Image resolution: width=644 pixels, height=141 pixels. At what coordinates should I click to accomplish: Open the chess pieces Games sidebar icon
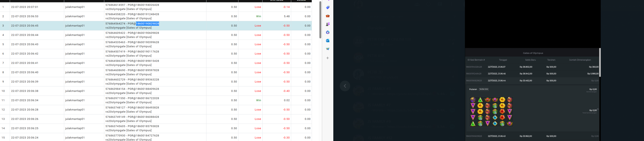click(328, 24)
